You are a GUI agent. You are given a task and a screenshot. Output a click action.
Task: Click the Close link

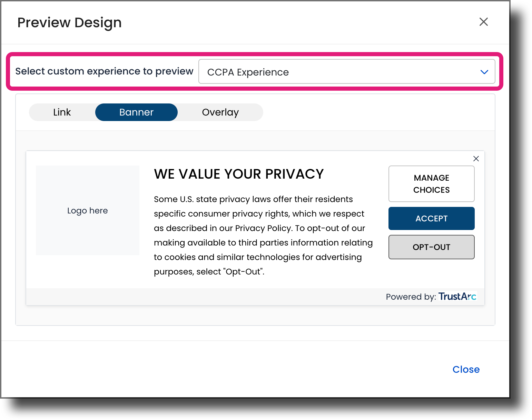[466, 369]
